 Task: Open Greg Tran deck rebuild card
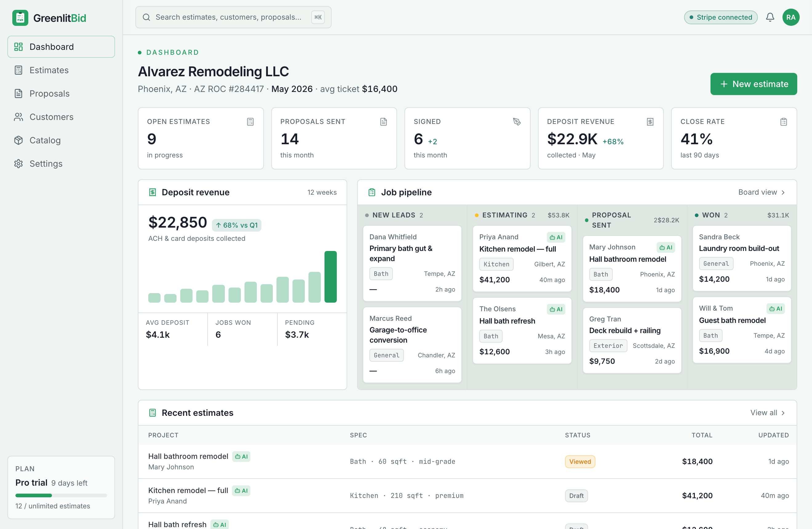[x=631, y=340]
